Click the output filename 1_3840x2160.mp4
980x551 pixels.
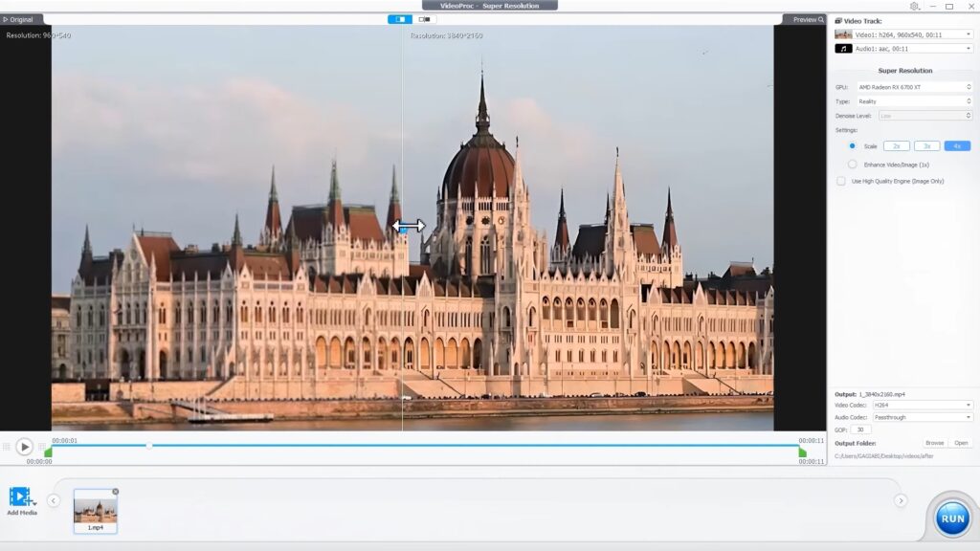(x=881, y=394)
